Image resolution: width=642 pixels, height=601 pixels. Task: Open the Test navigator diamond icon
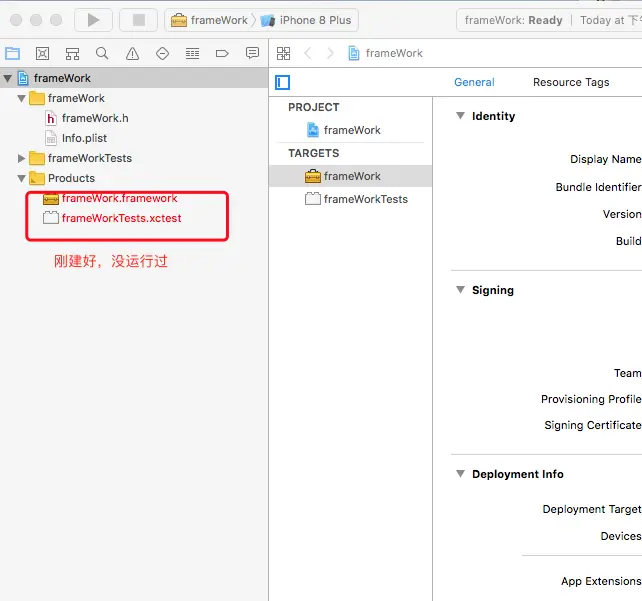coord(162,54)
